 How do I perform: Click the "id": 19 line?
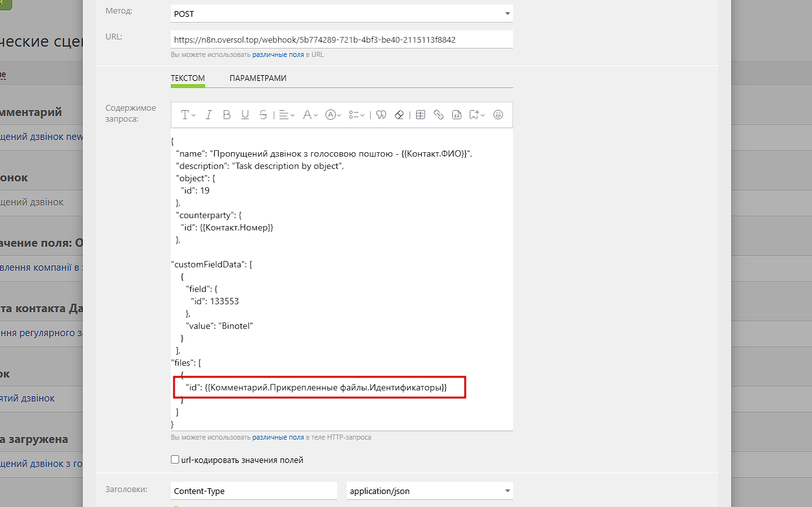coord(195,190)
